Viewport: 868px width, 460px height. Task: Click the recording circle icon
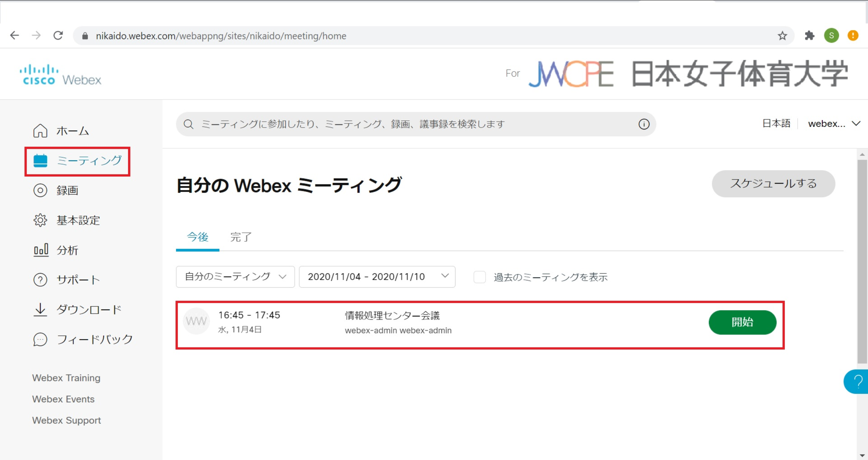tap(40, 190)
